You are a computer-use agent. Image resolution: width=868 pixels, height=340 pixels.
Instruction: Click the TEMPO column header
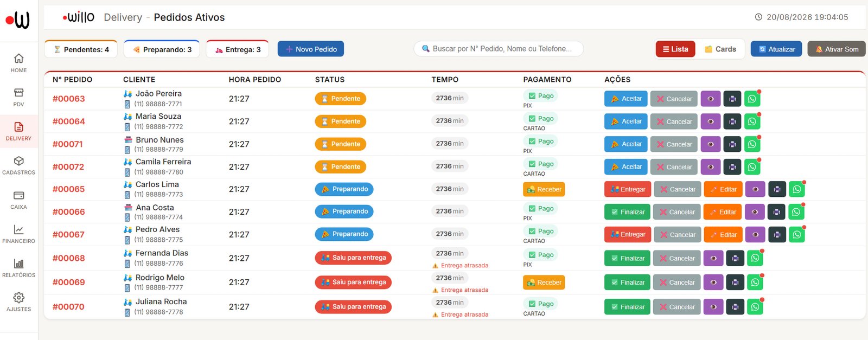[x=445, y=80]
